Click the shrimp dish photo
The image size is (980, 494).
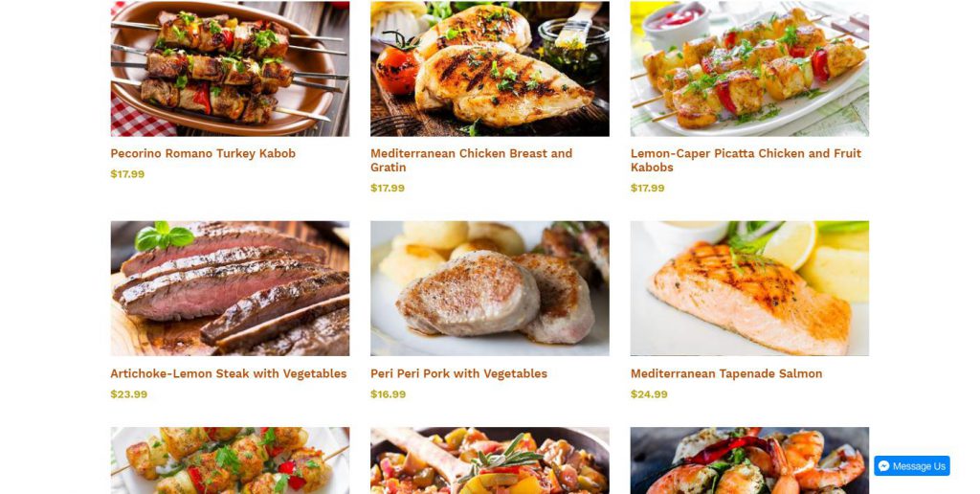tap(749, 460)
